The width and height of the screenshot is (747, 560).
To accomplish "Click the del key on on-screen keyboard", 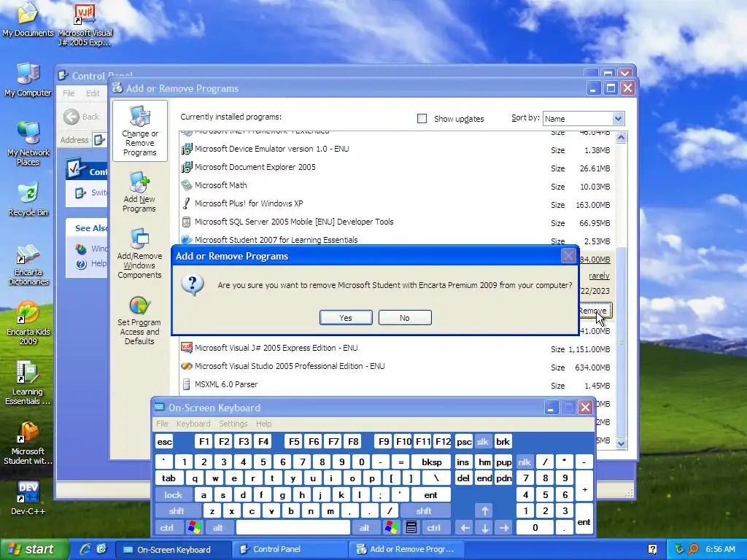I will [463, 478].
